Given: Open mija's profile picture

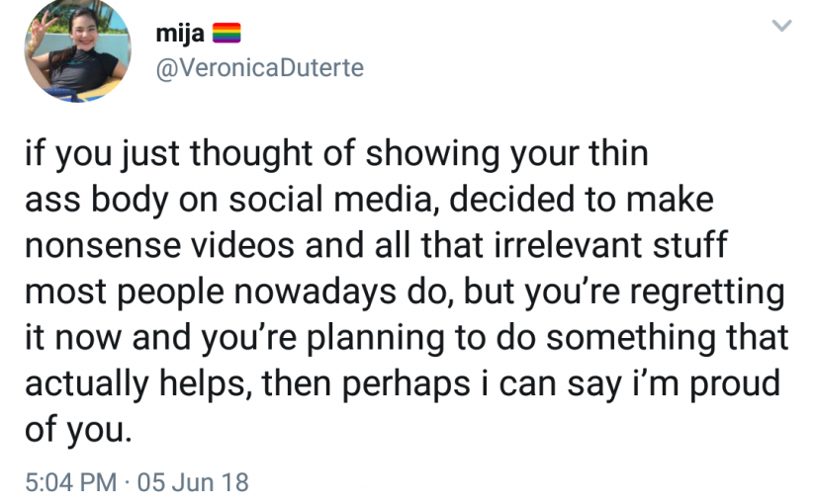Looking at the screenshot, I should [x=77, y=50].
